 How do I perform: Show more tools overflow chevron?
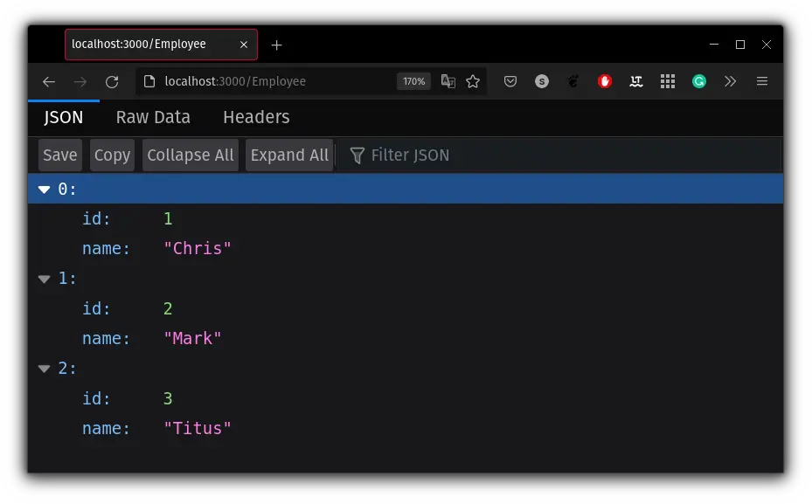[x=730, y=81]
